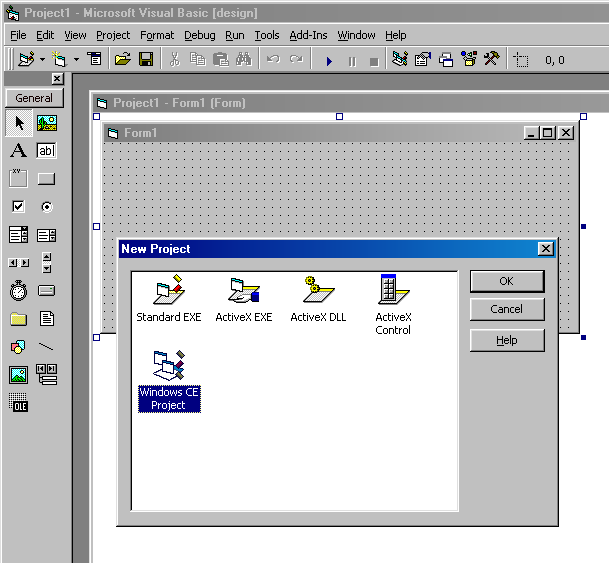Viewport: 609px width, 563px height.
Task: Select the FileListBox control tool
Action: pos(47,319)
